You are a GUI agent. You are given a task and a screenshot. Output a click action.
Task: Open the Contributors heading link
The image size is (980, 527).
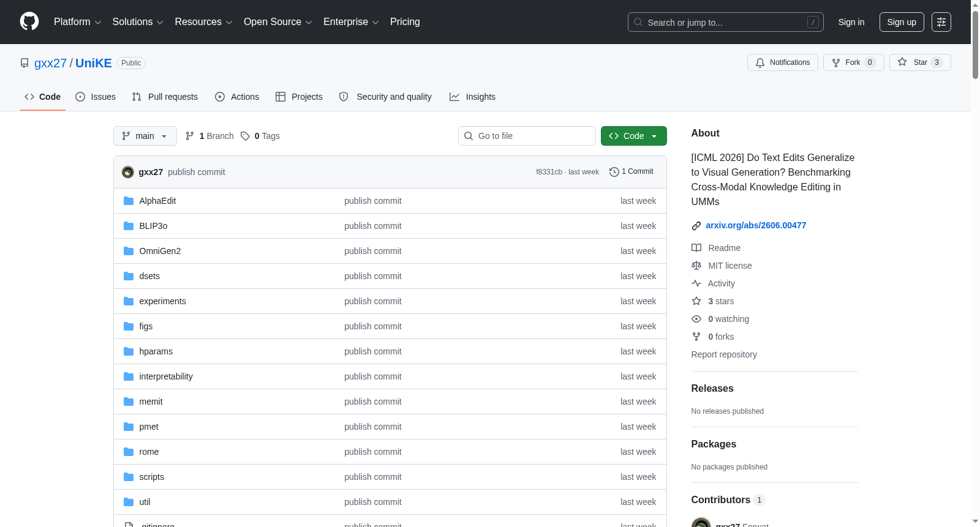coord(728,499)
